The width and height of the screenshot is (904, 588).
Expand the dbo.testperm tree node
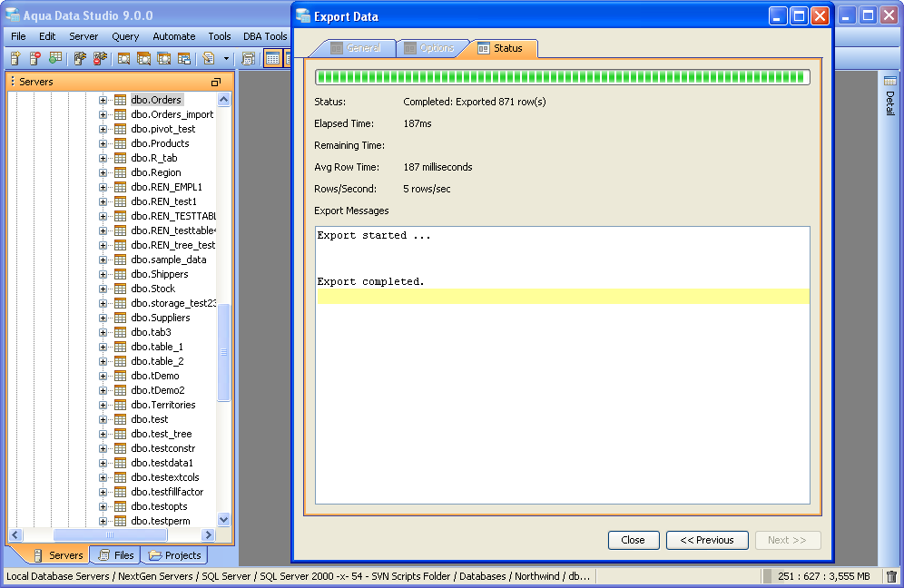point(103,521)
